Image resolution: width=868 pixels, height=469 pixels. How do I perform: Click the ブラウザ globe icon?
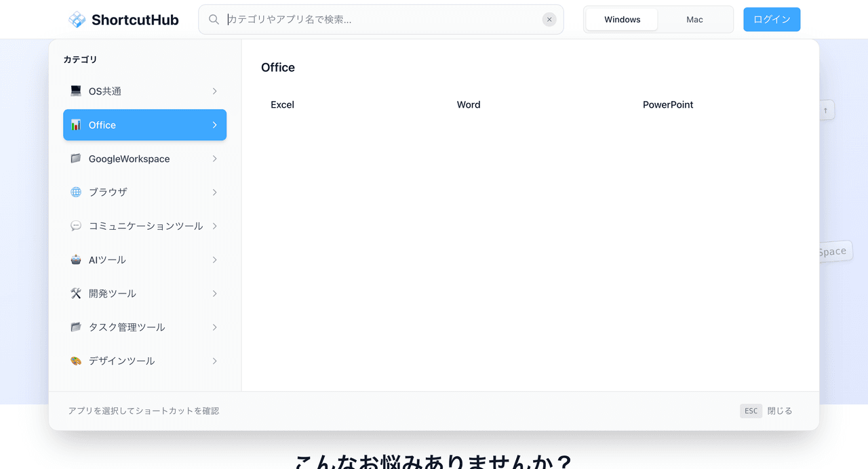(x=76, y=192)
